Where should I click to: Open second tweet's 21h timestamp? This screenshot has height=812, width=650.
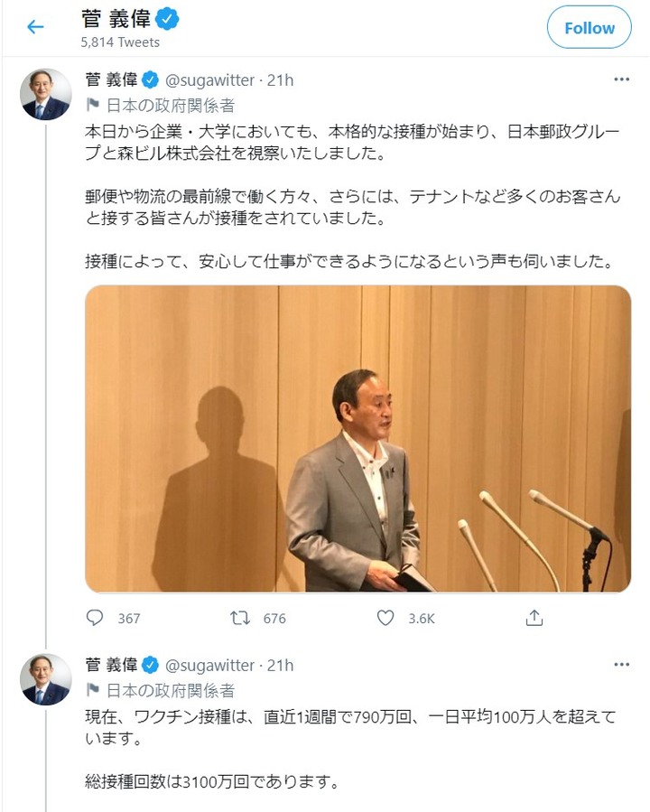281,666
